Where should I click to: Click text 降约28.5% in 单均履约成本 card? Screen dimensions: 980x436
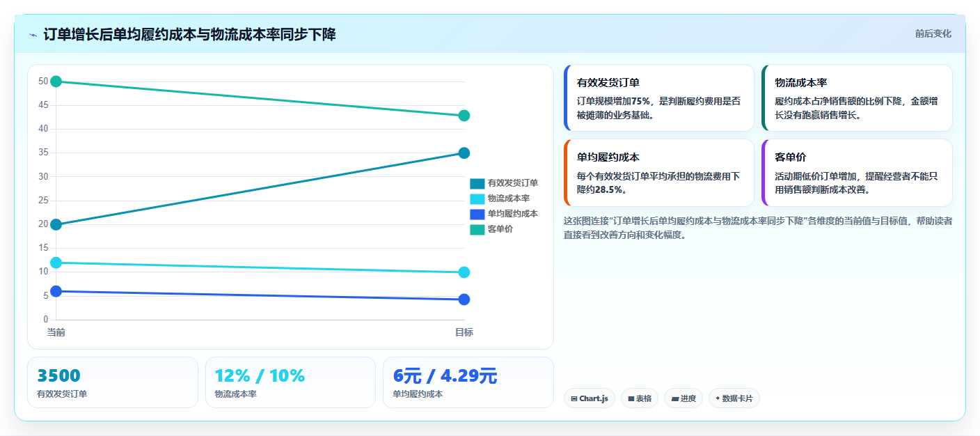click(x=601, y=189)
